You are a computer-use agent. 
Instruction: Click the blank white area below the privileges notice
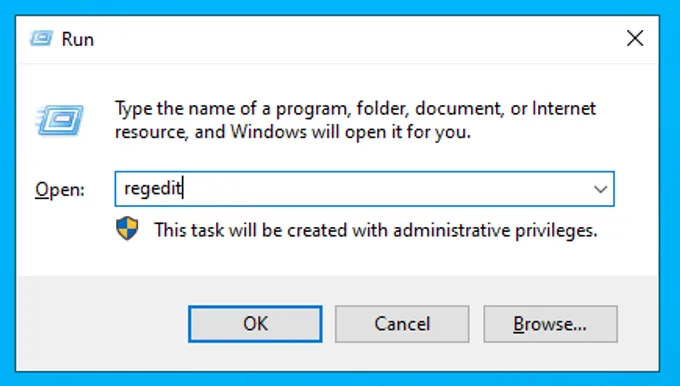pyautogui.click(x=338, y=259)
